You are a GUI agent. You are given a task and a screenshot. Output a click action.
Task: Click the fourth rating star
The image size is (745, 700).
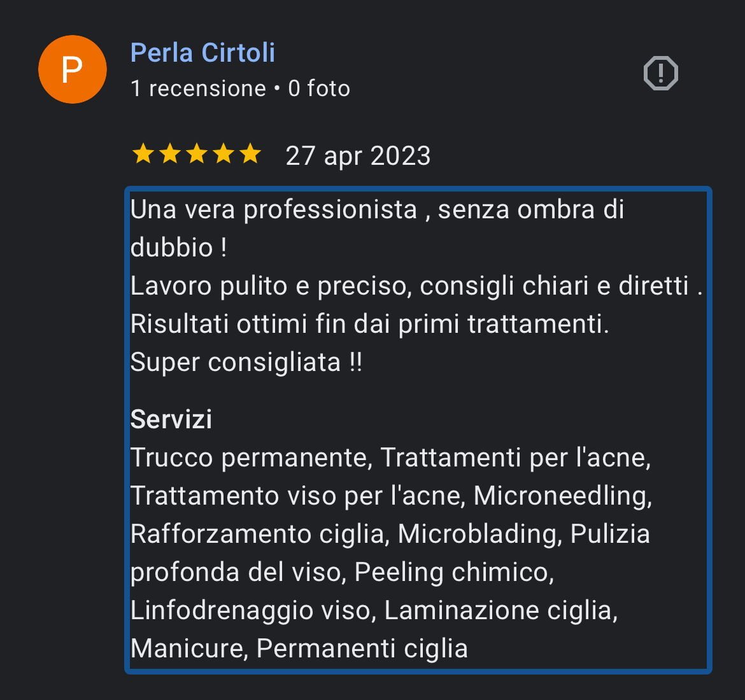[x=223, y=154]
